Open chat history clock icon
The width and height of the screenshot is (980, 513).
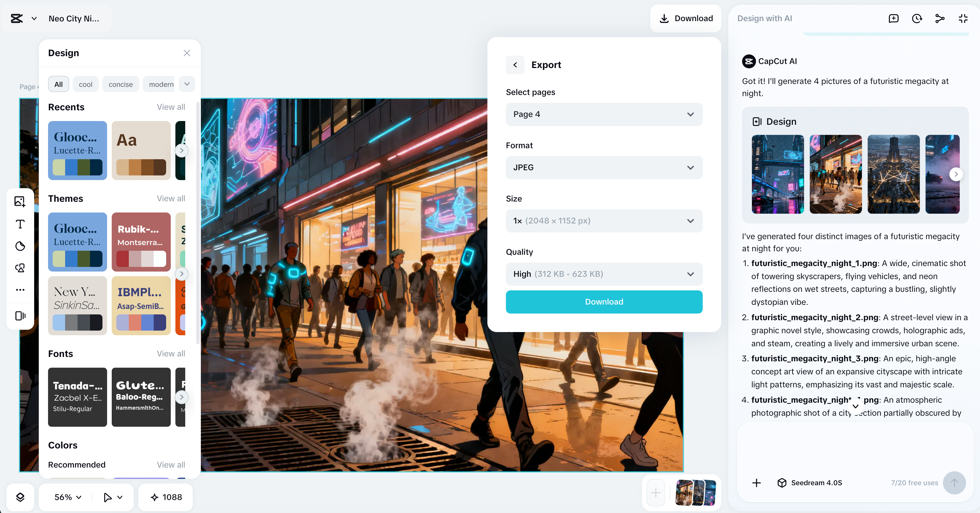point(917,18)
